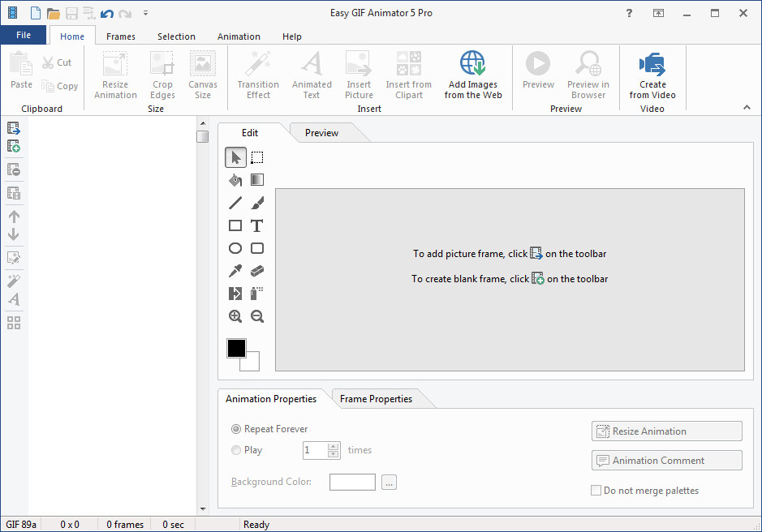This screenshot has width=762, height=532.
Task: Decrease play times with down stepper
Action: tap(333, 454)
